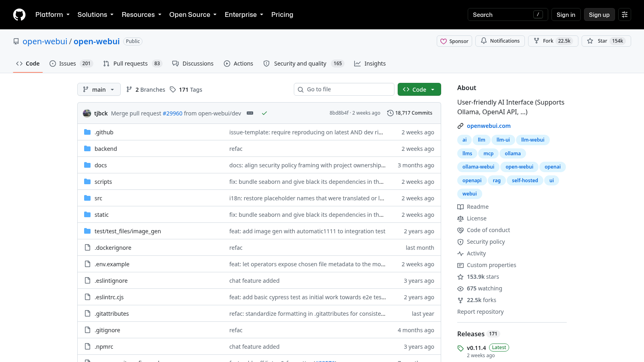Open the Insights tab
This screenshot has width=644, height=362.
[x=370, y=64]
